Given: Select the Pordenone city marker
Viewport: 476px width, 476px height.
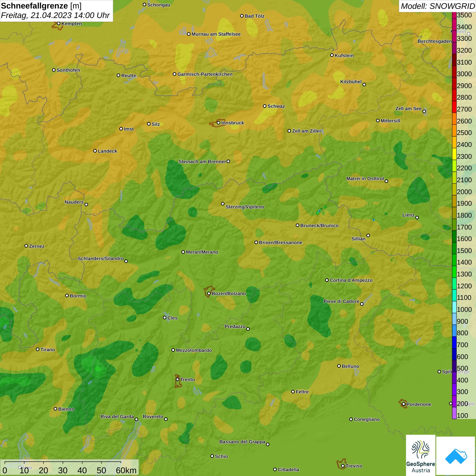Looking at the screenshot, I should [x=404, y=404].
